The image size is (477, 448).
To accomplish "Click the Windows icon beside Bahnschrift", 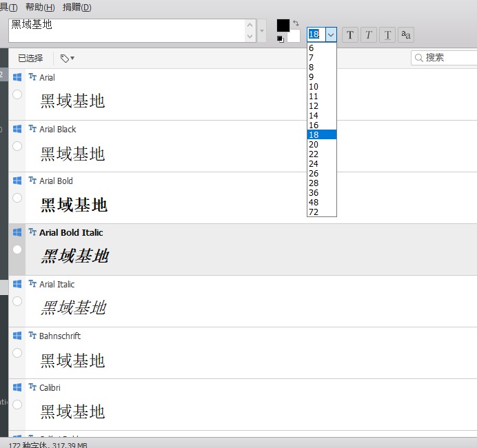I will [x=17, y=336].
